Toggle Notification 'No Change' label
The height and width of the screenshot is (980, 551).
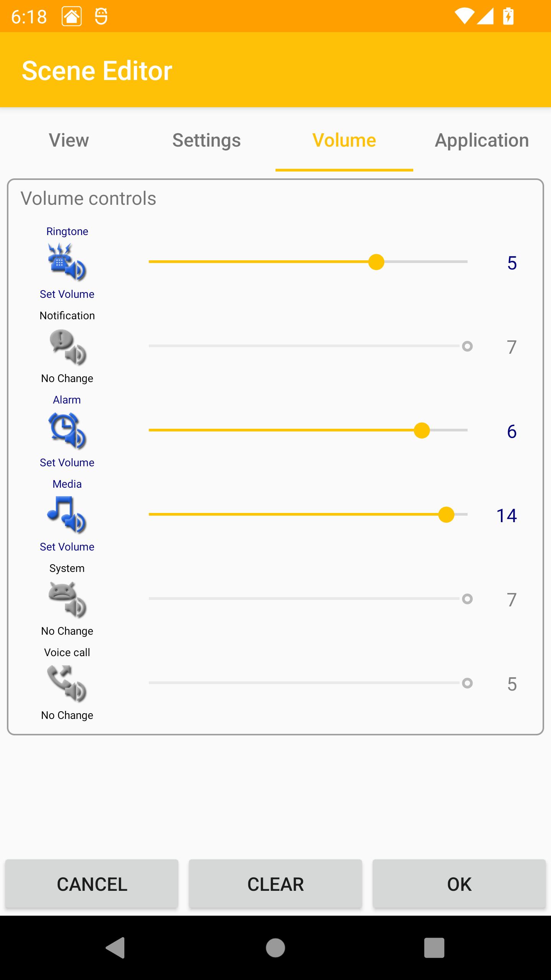pos(67,378)
